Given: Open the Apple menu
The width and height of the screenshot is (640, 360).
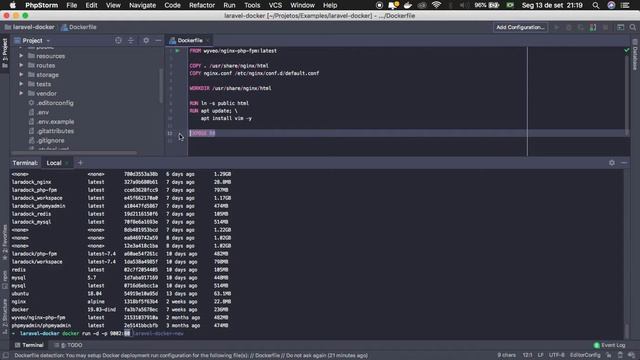Looking at the screenshot, I should 13,5.
